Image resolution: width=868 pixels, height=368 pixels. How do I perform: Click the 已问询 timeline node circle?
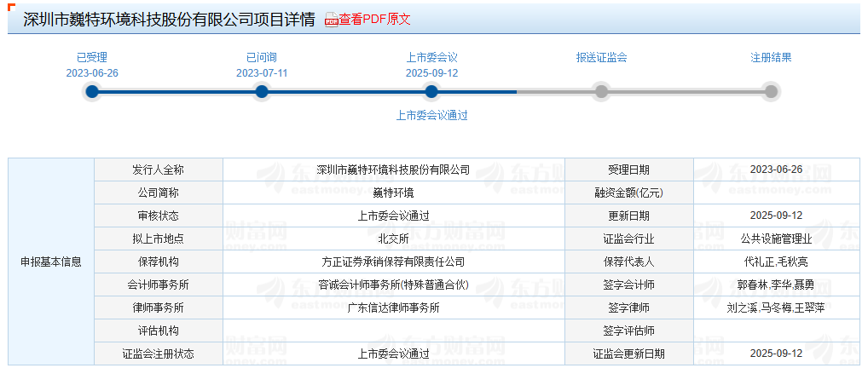[262, 92]
